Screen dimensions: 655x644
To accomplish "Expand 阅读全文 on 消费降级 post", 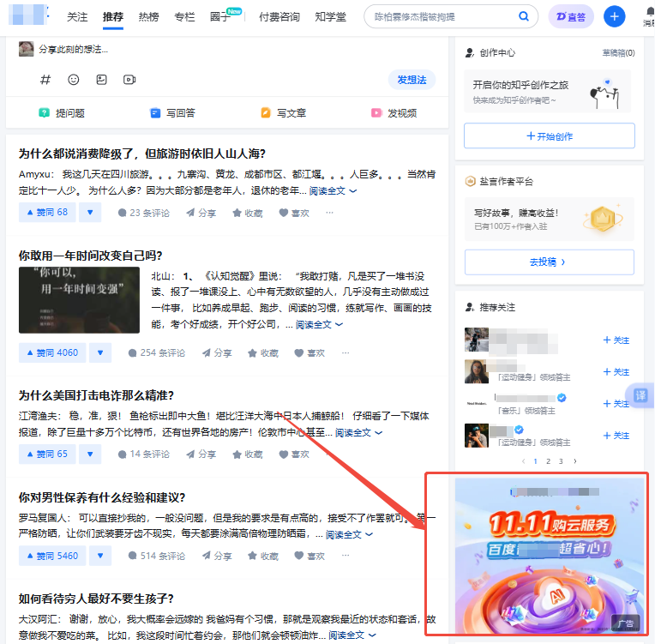I will tap(333, 191).
